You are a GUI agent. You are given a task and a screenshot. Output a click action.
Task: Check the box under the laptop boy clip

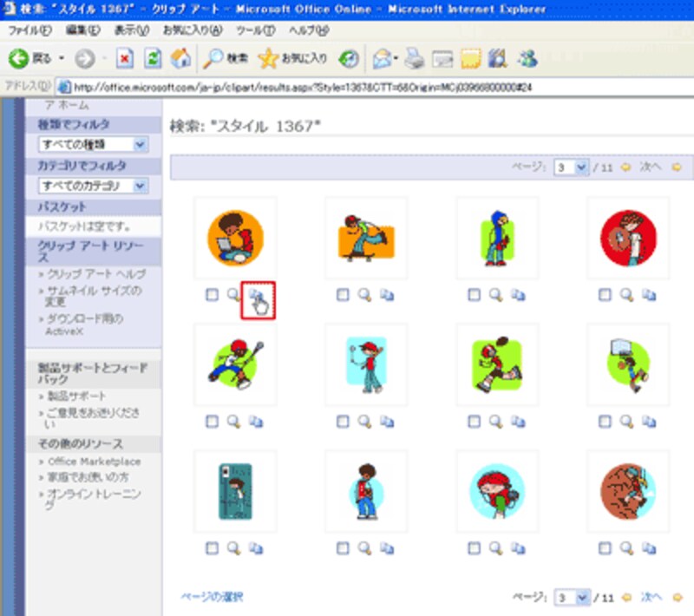click(212, 295)
